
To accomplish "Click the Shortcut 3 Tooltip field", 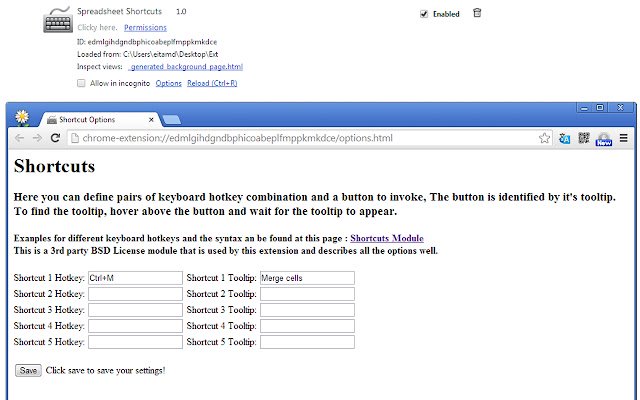I will click(x=307, y=310).
